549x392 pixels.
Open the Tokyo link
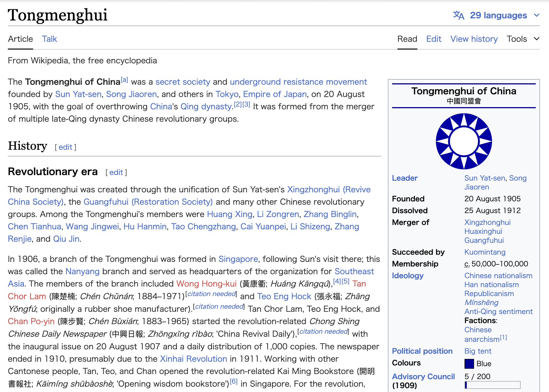(227, 94)
